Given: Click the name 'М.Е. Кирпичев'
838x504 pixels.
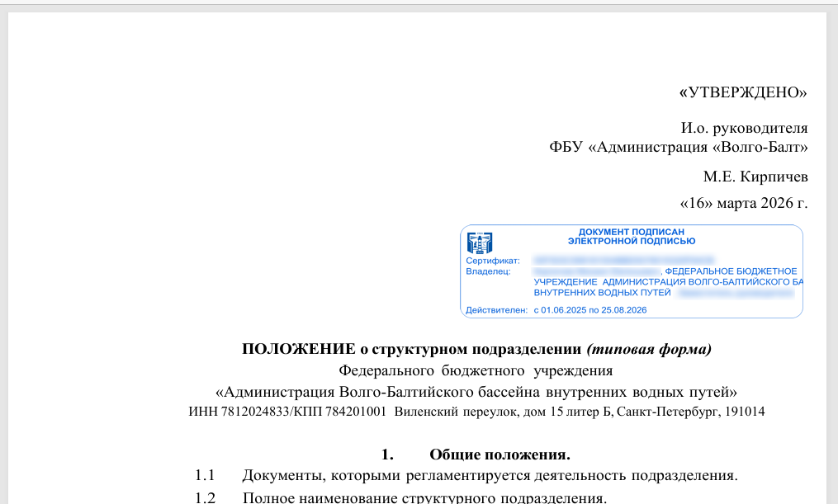Looking at the screenshot, I should click(x=755, y=177).
